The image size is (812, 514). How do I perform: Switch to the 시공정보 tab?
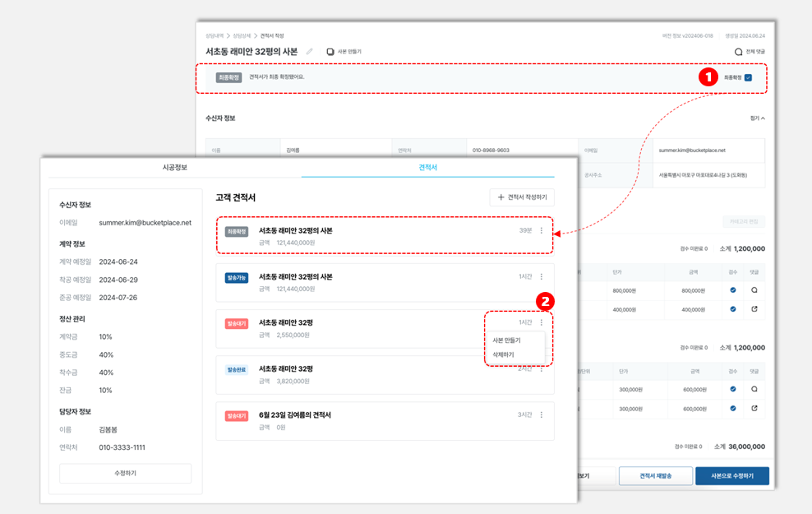(x=174, y=168)
